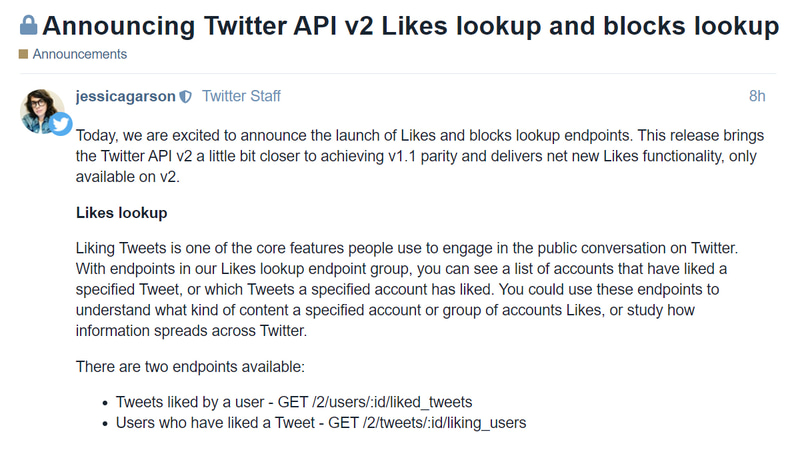This screenshot has width=800, height=450.
Task: Click the bullet marker before "Users who have liked"
Action: point(105,423)
